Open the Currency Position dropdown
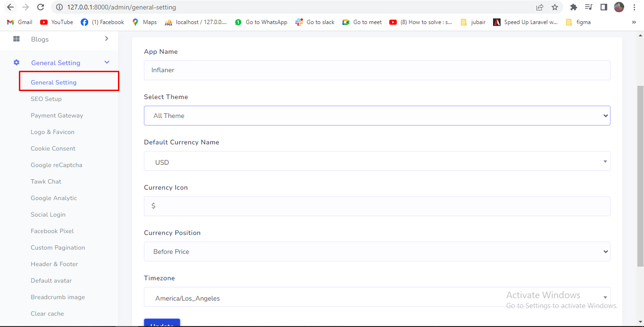This screenshot has height=327, width=644. click(376, 252)
